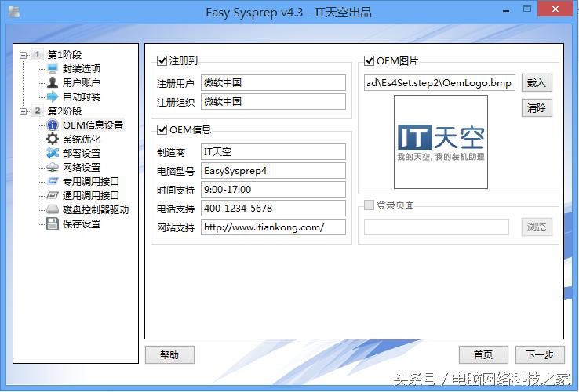Click the stage 1 number icon

pos(38,55)
